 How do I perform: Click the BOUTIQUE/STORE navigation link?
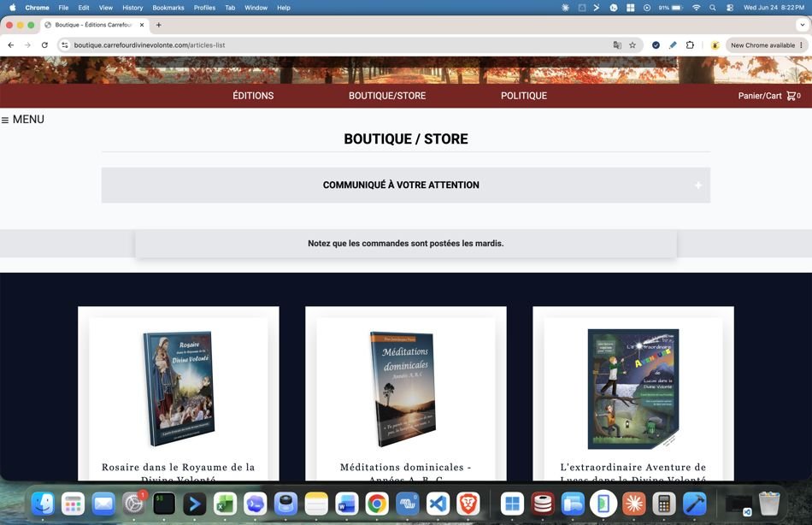click(387, 96)
